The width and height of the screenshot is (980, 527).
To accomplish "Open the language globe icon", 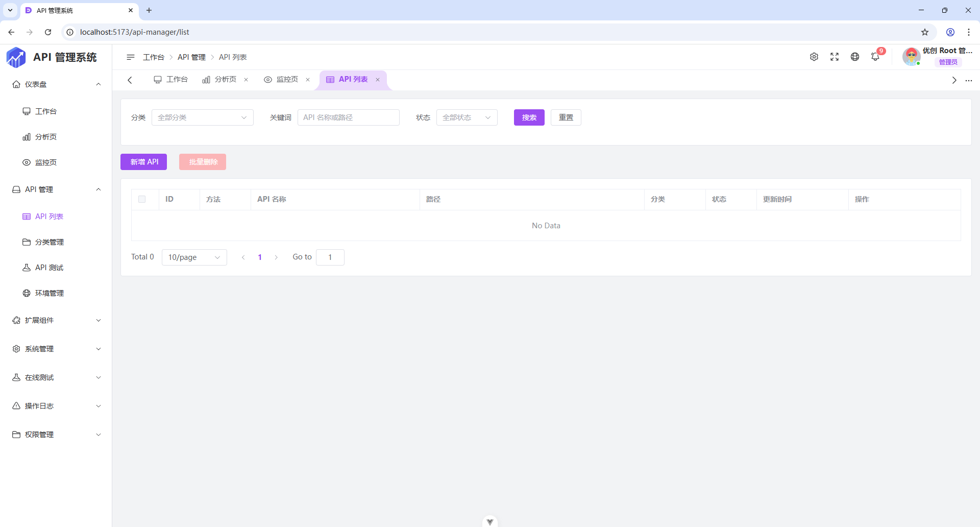I will [x=855, y=57].
